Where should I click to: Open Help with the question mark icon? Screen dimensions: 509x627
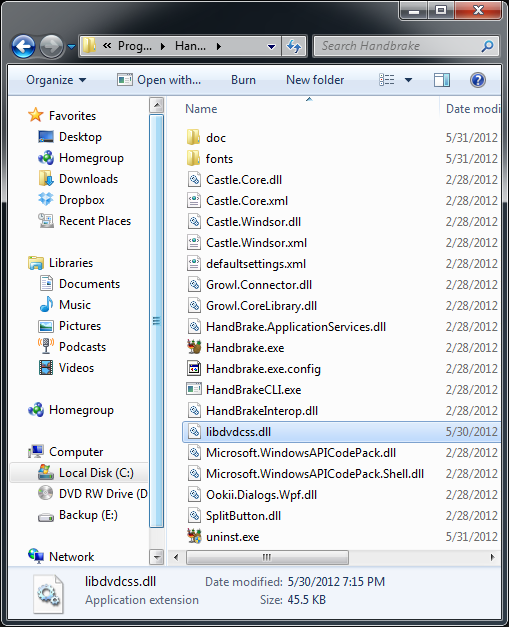point(478,80)
